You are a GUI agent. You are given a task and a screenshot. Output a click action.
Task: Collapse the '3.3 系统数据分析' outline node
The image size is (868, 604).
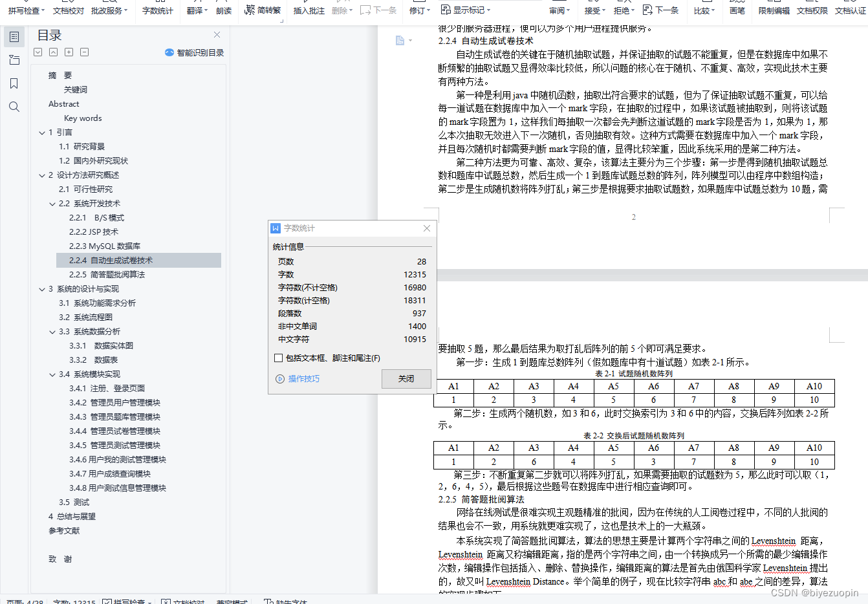52,332
